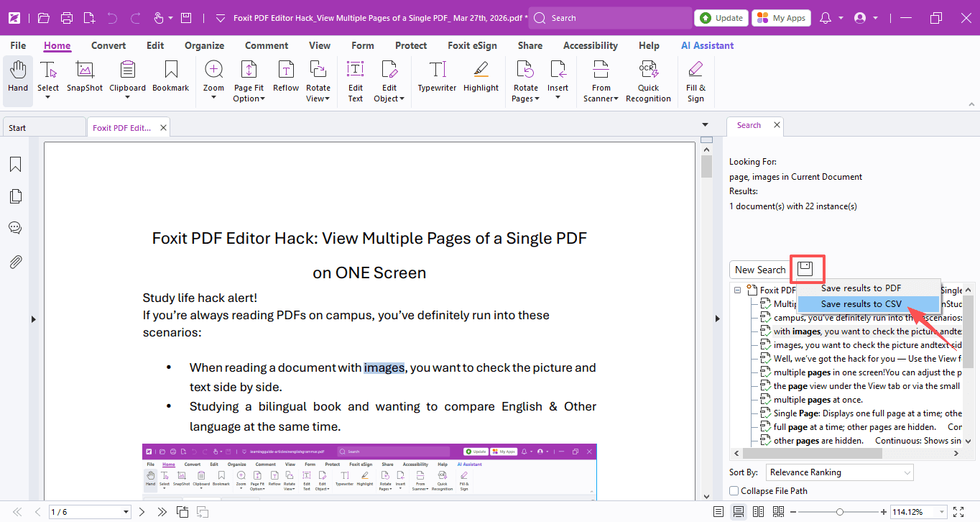Click the Undo arrow
The height and width of the screenshot is (522, 980).
click(112, 18)
